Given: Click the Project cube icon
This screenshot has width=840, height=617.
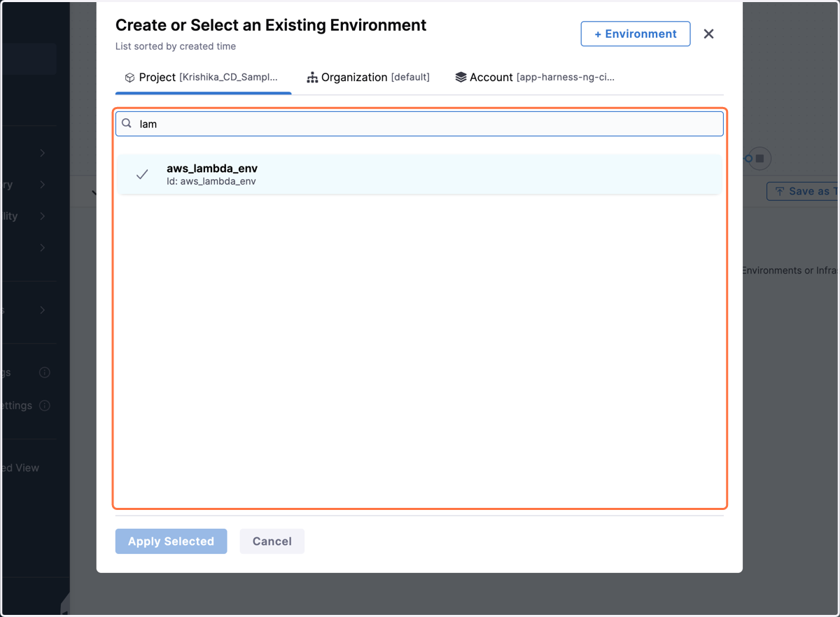Looking at the screenshot, I should click(x=129, y=78).
